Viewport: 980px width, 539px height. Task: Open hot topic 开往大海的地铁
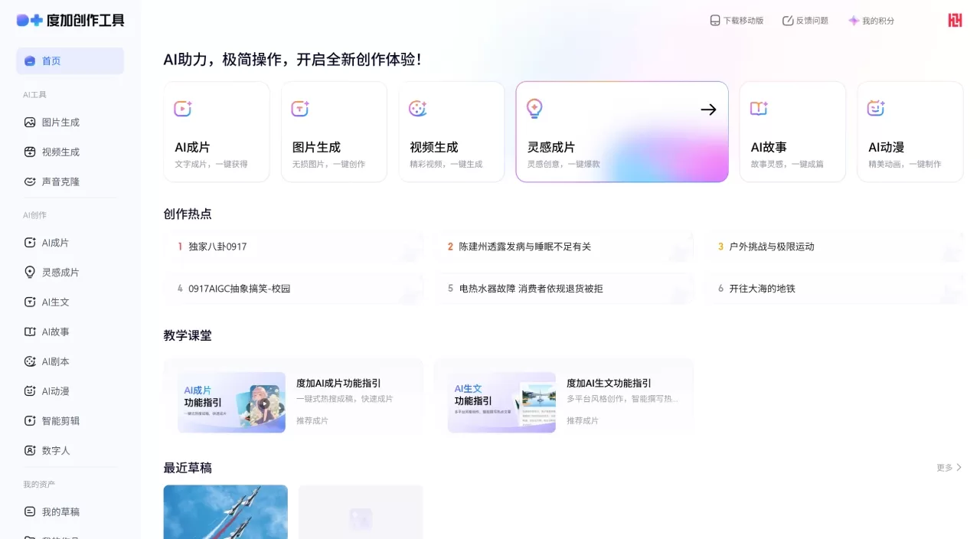click(834, 289)
